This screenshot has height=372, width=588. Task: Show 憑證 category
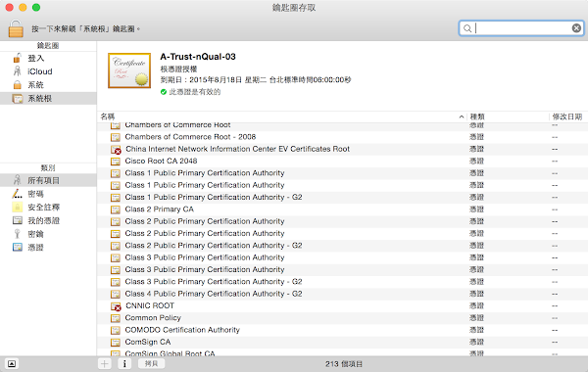(x=48, y=248)
